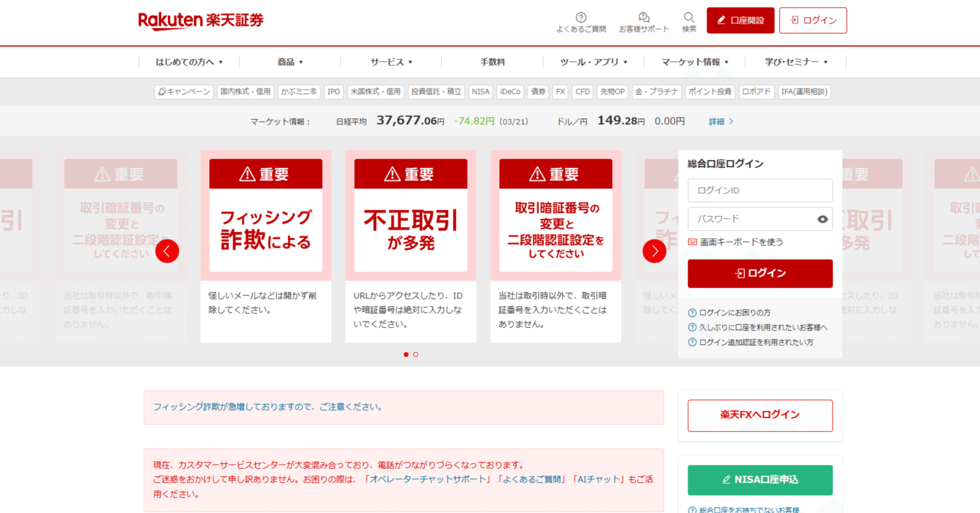980x513 pixels.
Task: Open the 投資信託・積立 tag
Action: tap(436, 92)
